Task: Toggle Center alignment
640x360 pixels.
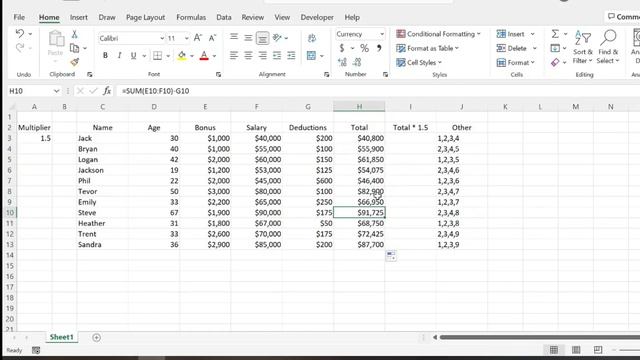Action: (248, 56)
